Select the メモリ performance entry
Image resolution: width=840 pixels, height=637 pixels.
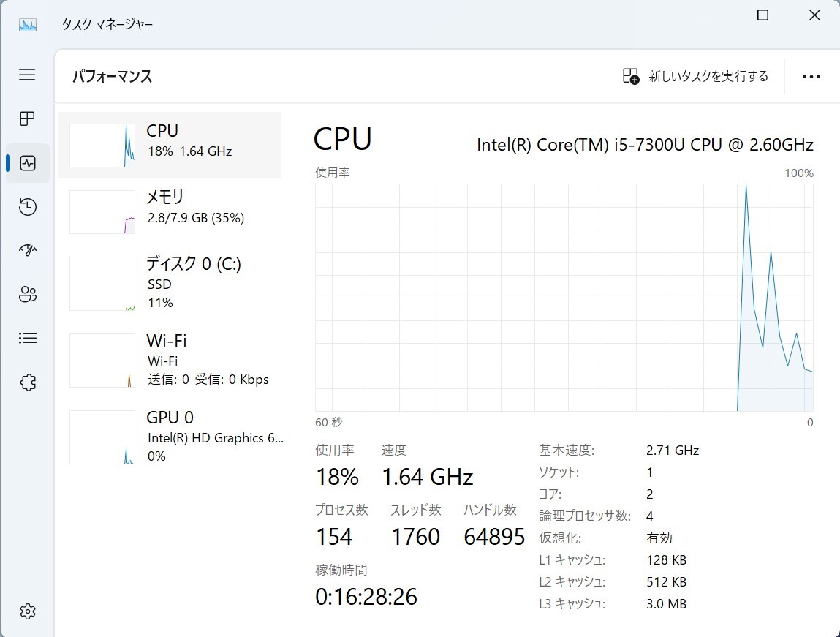[x=170, y=211]
